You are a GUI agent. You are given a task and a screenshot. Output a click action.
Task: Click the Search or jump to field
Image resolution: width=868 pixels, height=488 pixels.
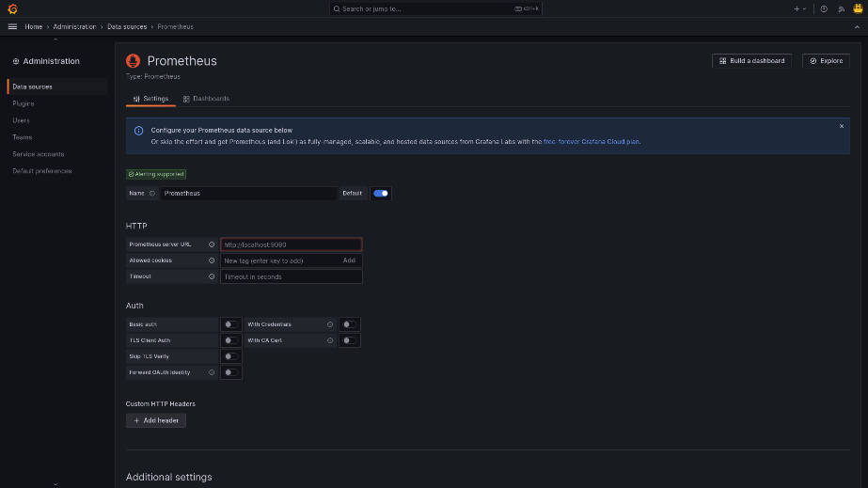[435, 8]
